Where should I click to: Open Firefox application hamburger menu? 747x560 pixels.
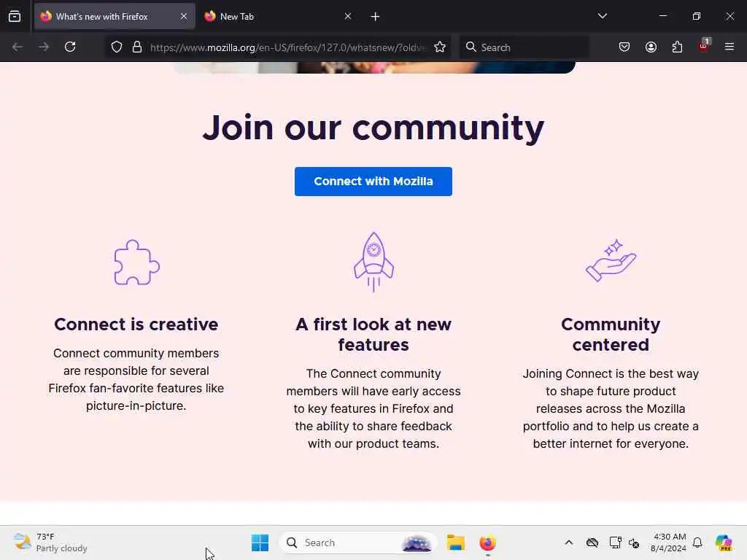729,47
